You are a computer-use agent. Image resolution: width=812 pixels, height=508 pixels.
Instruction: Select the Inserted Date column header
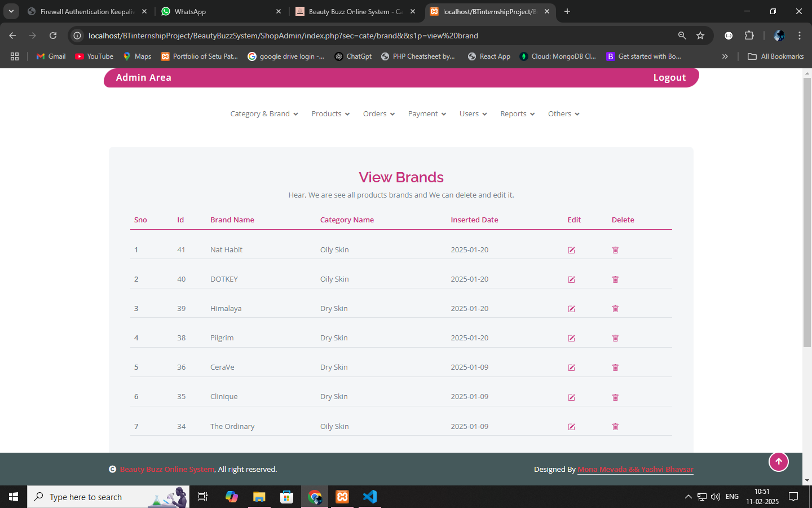click(474, 220)
